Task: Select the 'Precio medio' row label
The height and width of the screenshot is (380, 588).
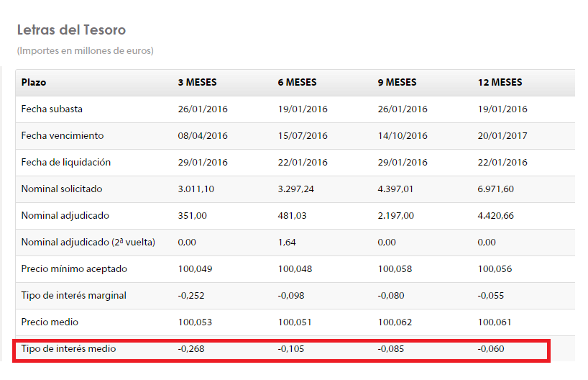Action: coord(50,322)
